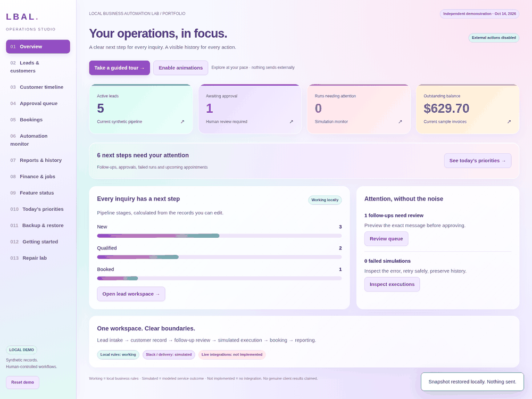Open the Outstanding balance card arrow
This screenshot has width=532, height=399.
coord(509,121)
